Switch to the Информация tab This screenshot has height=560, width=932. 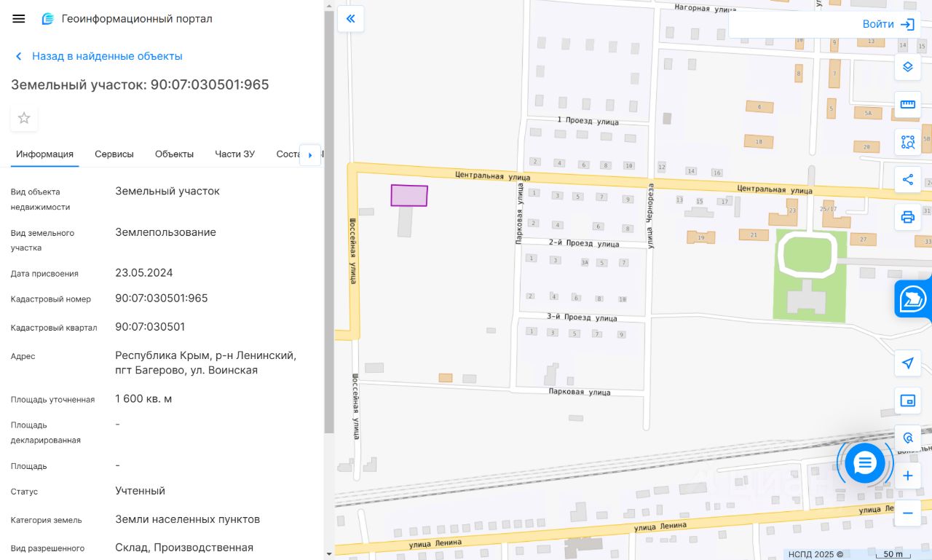click(45, 154)
